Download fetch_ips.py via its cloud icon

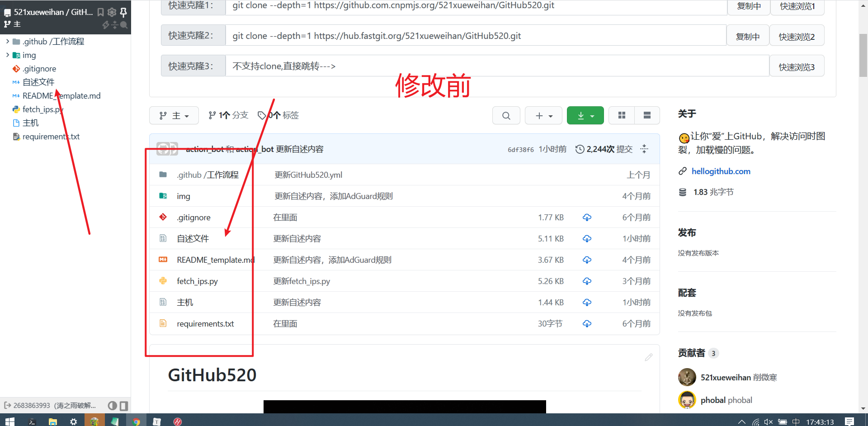[x=587, y=281]
